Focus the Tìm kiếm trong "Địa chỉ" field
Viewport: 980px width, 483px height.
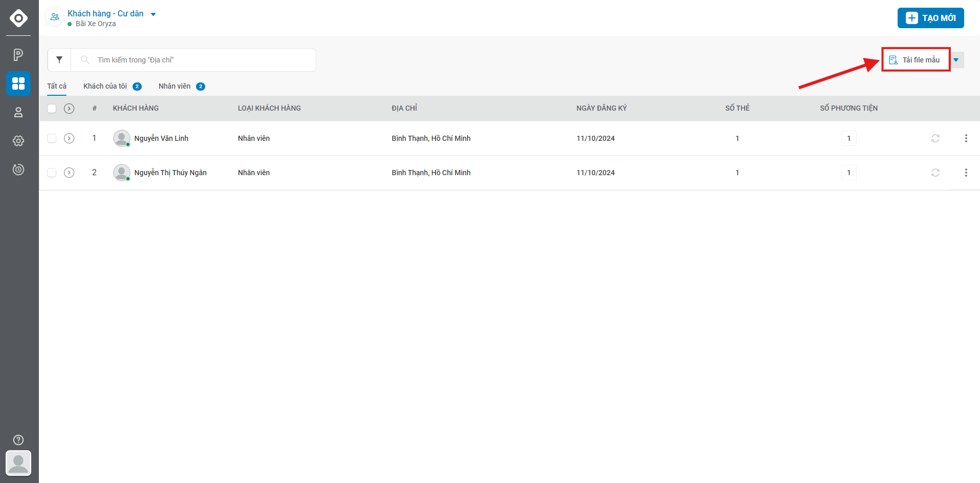click(x=193, y=60)
